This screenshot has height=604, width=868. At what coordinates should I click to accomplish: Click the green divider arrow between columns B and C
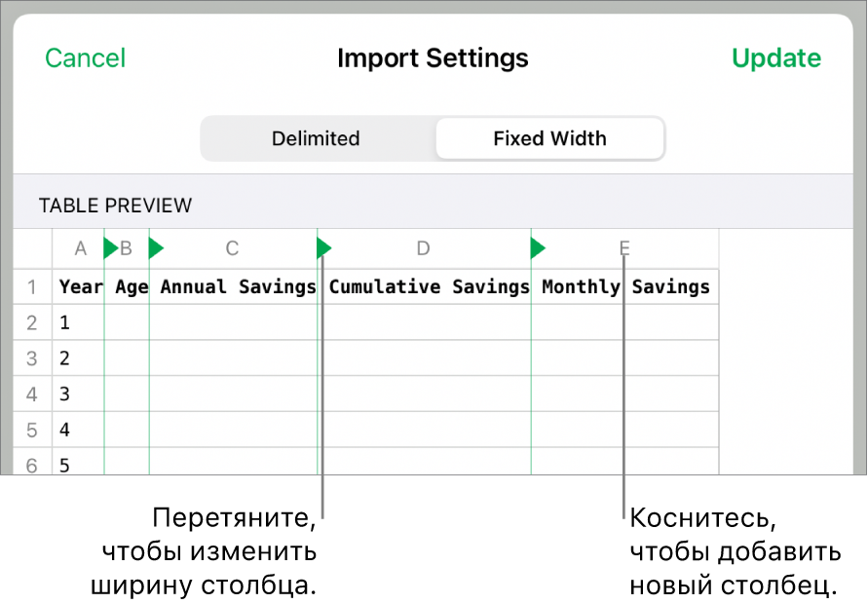point(156,249)
